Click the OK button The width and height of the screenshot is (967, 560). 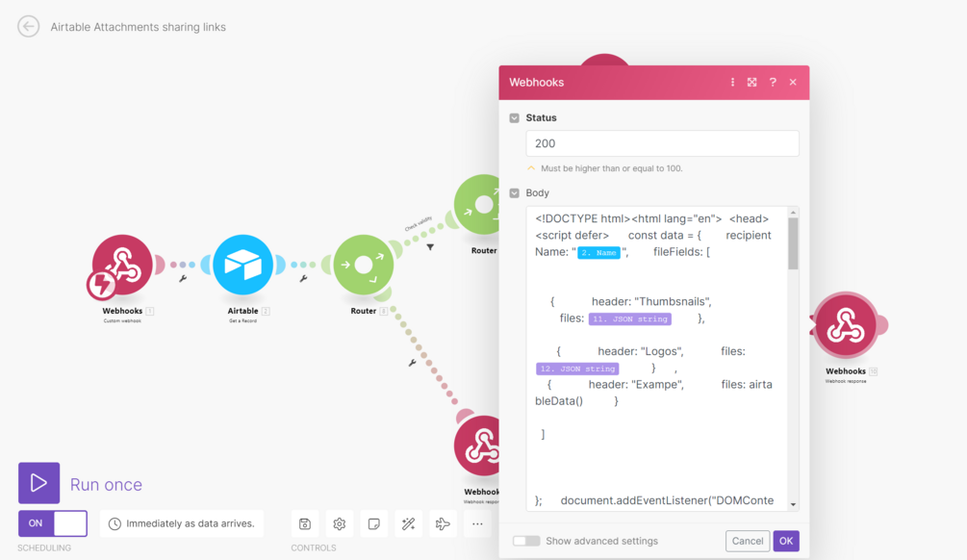click(786, 541)
